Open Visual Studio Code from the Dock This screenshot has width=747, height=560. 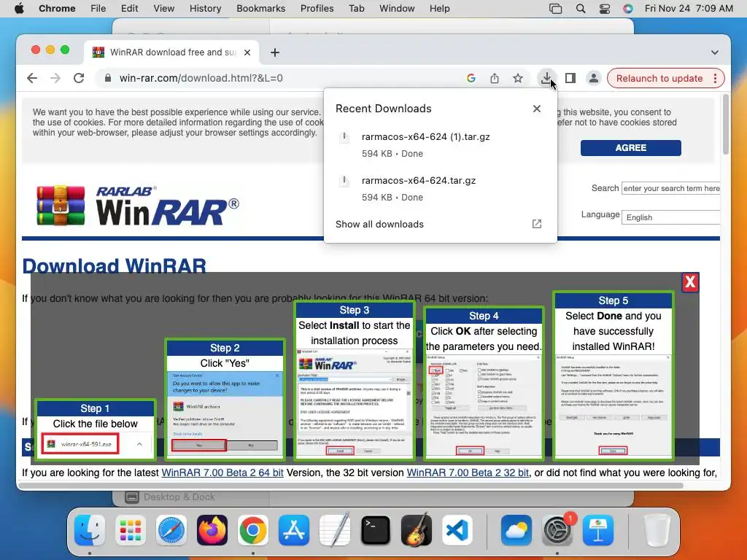[x=457, y=530]
